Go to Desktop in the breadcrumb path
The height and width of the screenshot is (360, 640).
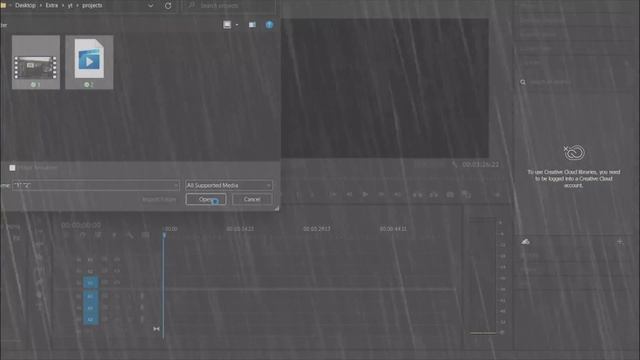coord(25,6)
